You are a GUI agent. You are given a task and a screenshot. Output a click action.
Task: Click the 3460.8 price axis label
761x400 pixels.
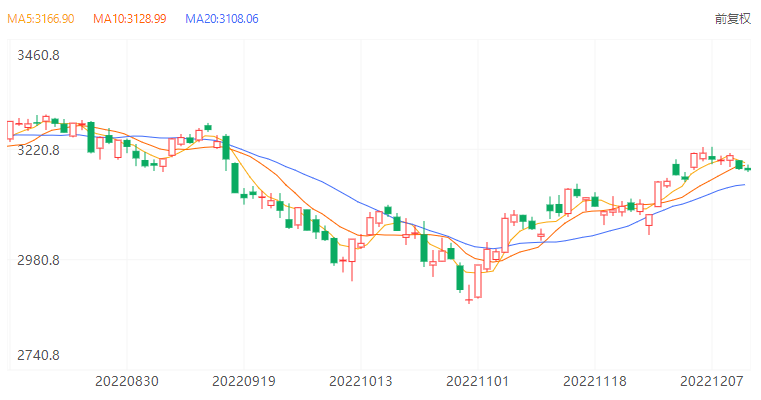tap(39, 55)
